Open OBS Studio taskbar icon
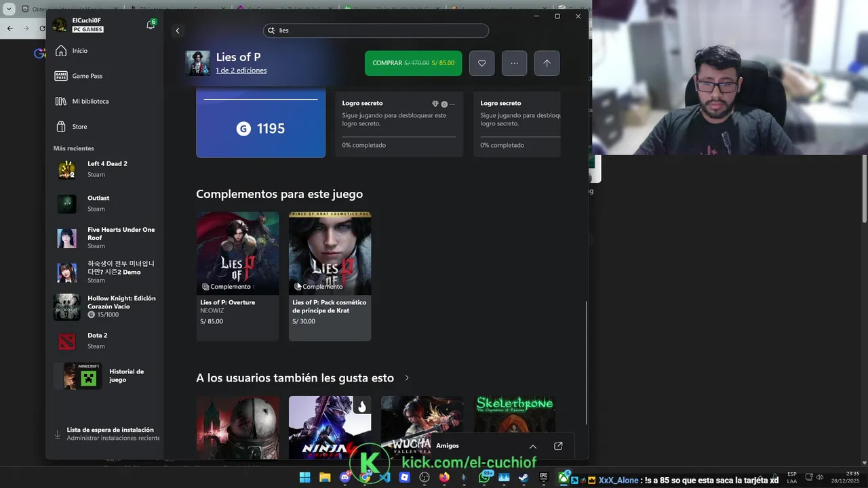Viewport: 868px width, 488px height. coord(425,478)
